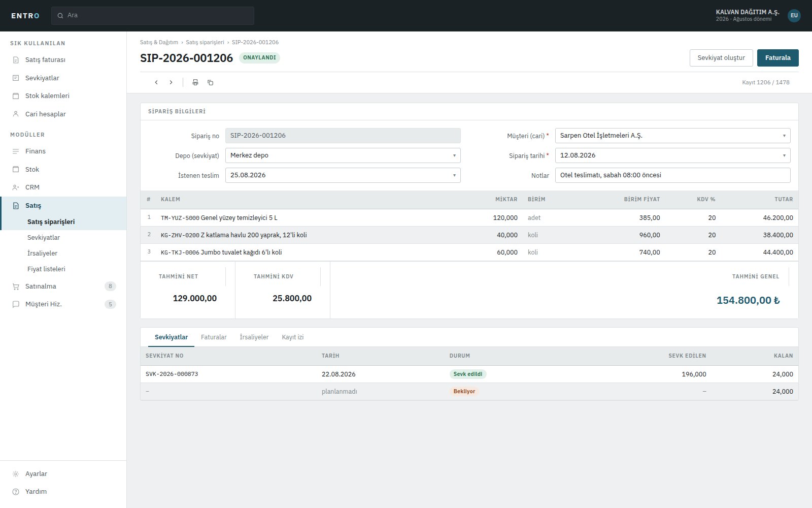Open Satış & Dağıtım breadcrumb link
This screenshot has width=812, height=508.
tap(159, 43)
